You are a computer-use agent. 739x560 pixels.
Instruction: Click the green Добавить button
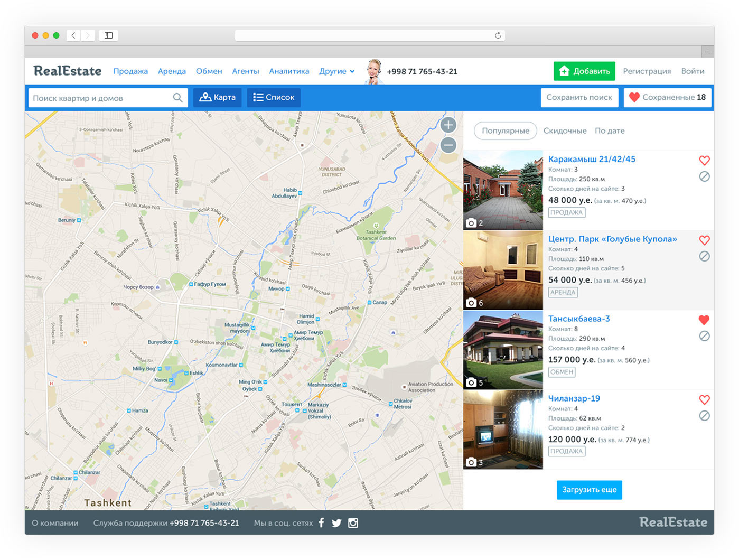coord(584,71)
